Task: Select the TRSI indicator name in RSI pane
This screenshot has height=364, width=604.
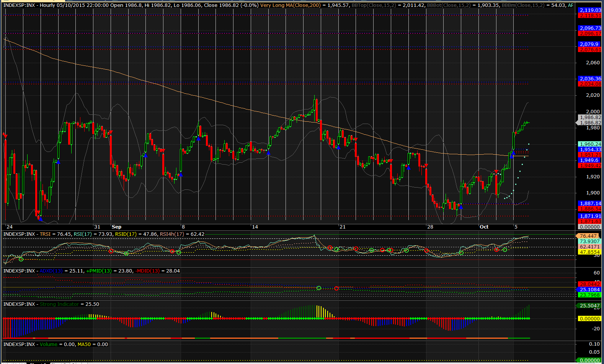Action: pyautogui.click(x=46, y=234)
